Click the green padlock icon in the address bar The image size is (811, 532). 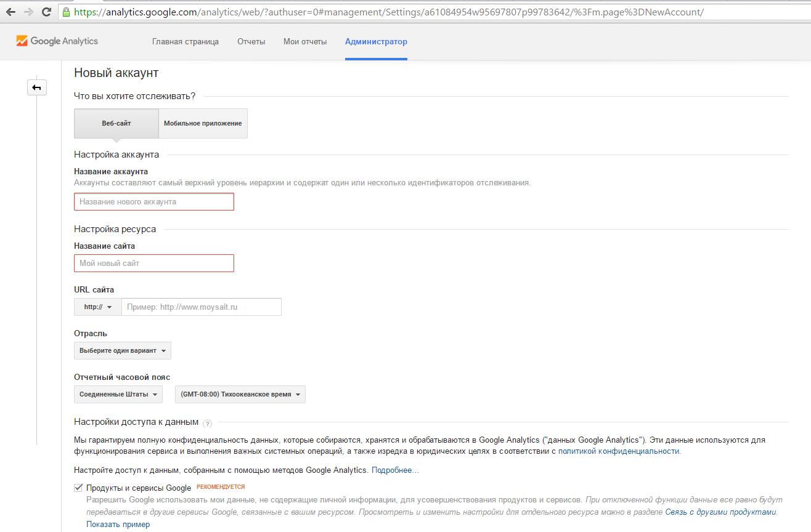(x=66, y=12)
